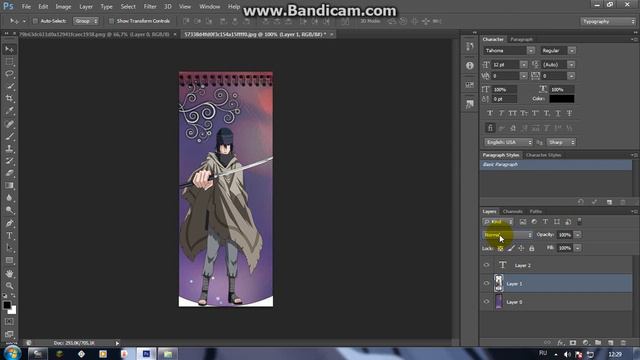Screen dimensions: 640x360
Task: Toggle the layer filter switch
Action: [x=580, y=222]
